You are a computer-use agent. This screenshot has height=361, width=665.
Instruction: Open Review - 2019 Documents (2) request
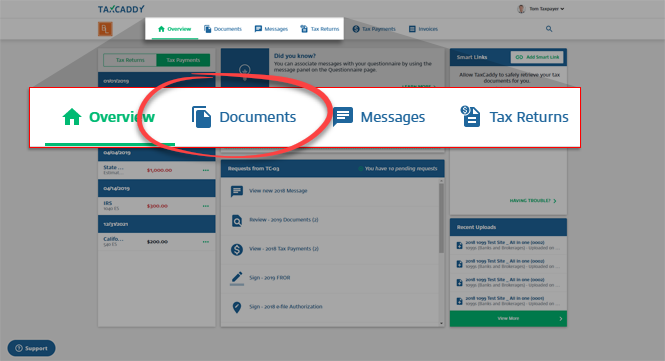(284, 220)
